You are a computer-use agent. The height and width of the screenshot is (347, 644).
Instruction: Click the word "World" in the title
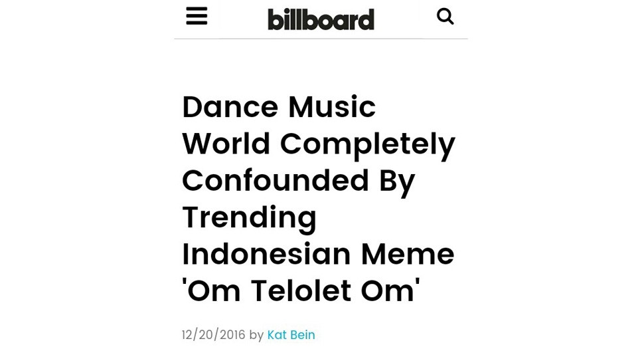pyautogui.click(x=226, y=144)
